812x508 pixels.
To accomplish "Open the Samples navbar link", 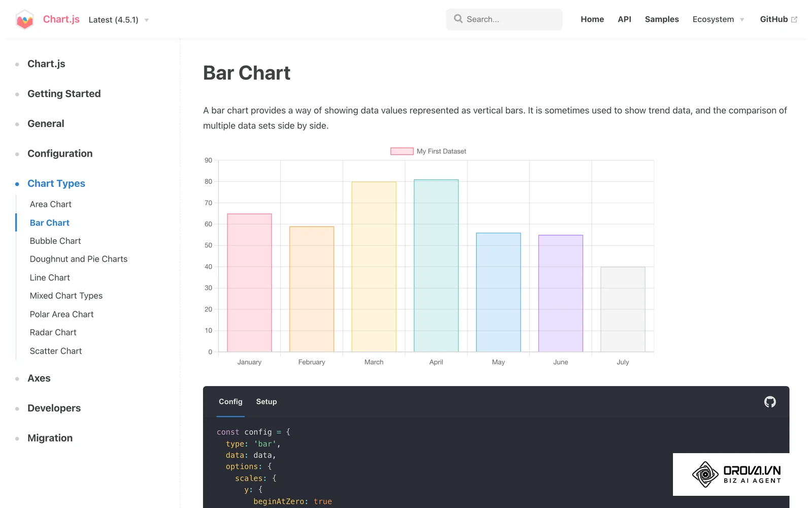I will 662,19.
